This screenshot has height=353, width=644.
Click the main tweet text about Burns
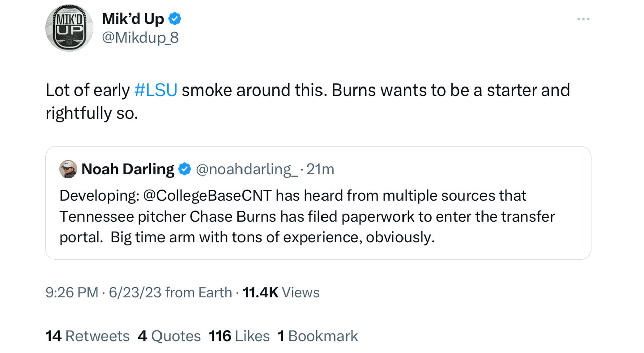click(307, 101)
